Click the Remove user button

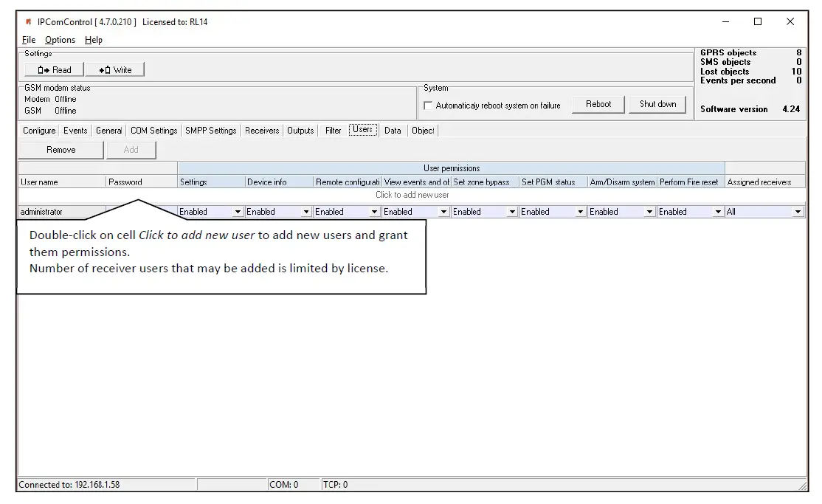click(61, 150)
